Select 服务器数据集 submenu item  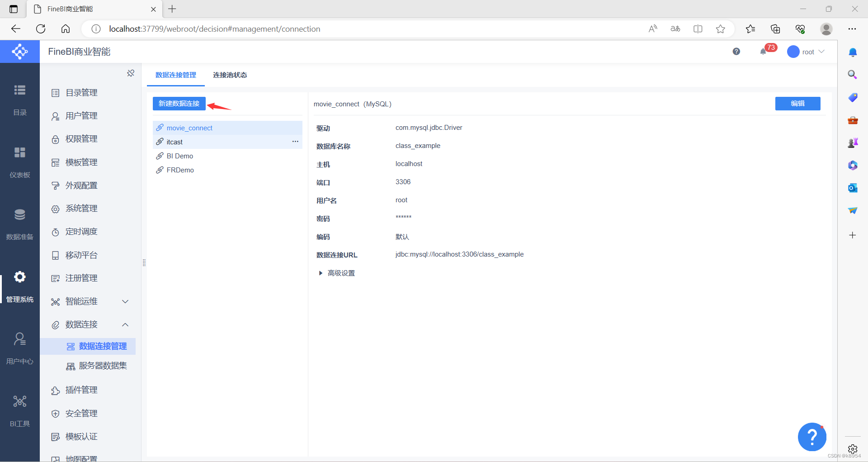tap(96, 366)
